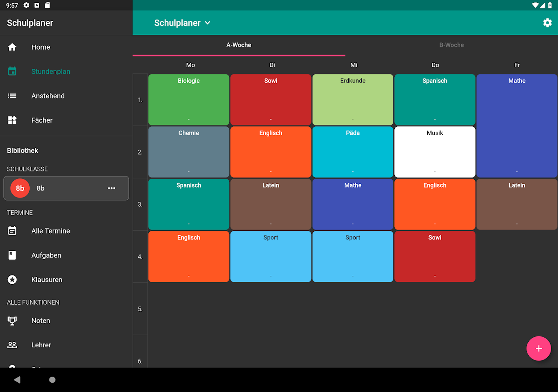Open the Lehrer people icon
The image size is (558, 392).
pos(13,345)
